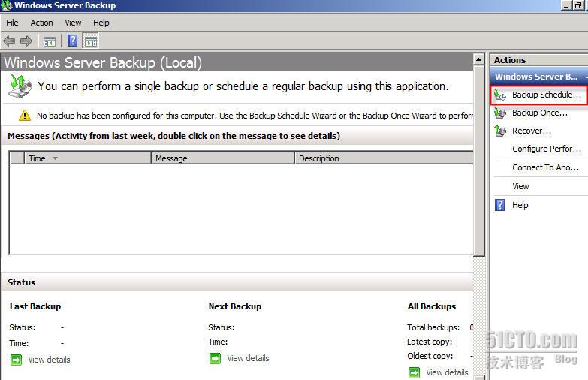Click the Actions pane title

[510, 60]
